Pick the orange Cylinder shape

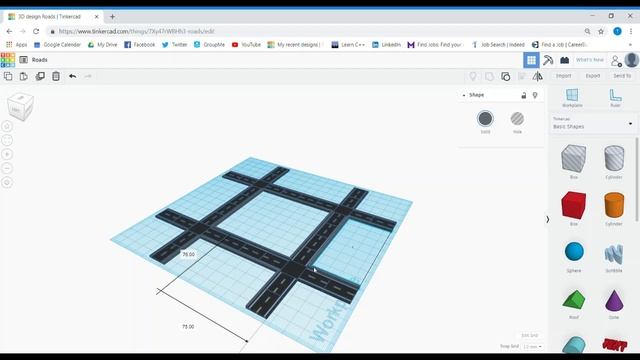pos(613,205)
